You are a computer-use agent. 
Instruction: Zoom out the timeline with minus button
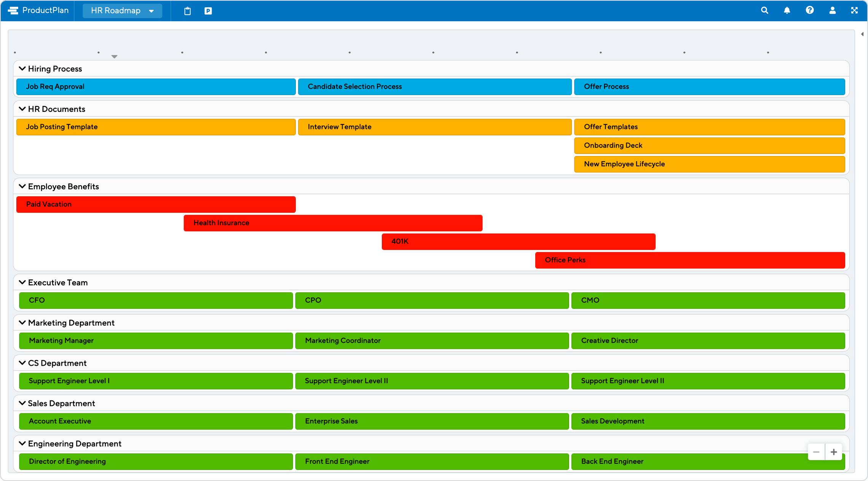[816, 452]
